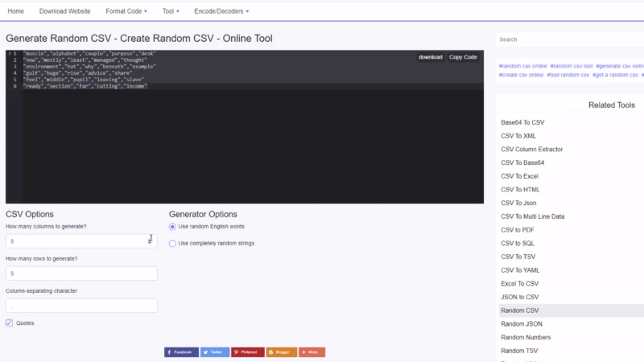
Task: Click the Search input field
Action: [568, 39]
